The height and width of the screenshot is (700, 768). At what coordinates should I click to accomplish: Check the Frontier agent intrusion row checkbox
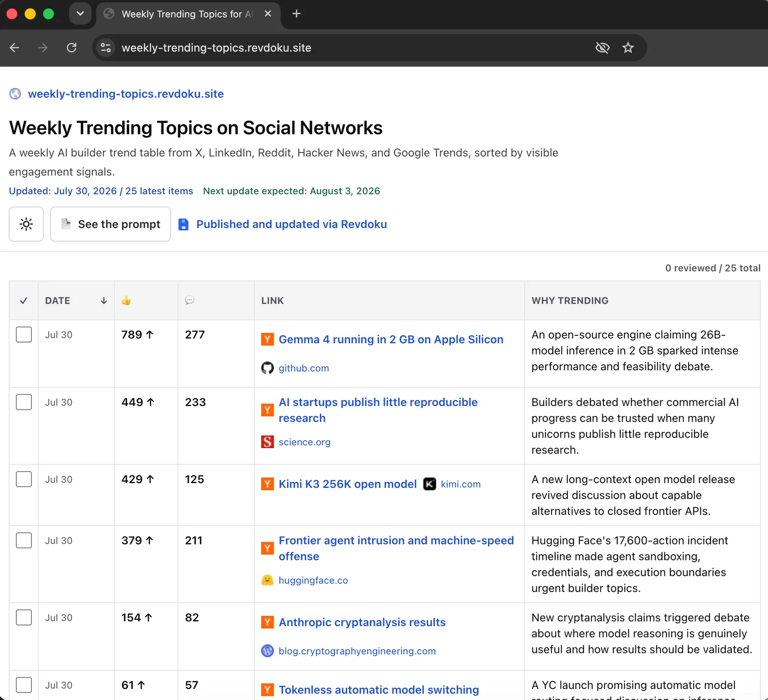point(24,540)
